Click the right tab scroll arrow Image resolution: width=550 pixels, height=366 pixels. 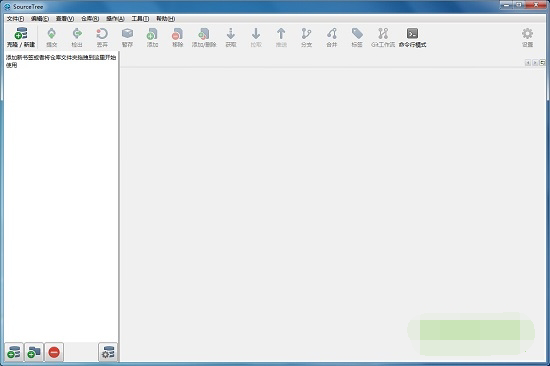[x=535, y=62]
